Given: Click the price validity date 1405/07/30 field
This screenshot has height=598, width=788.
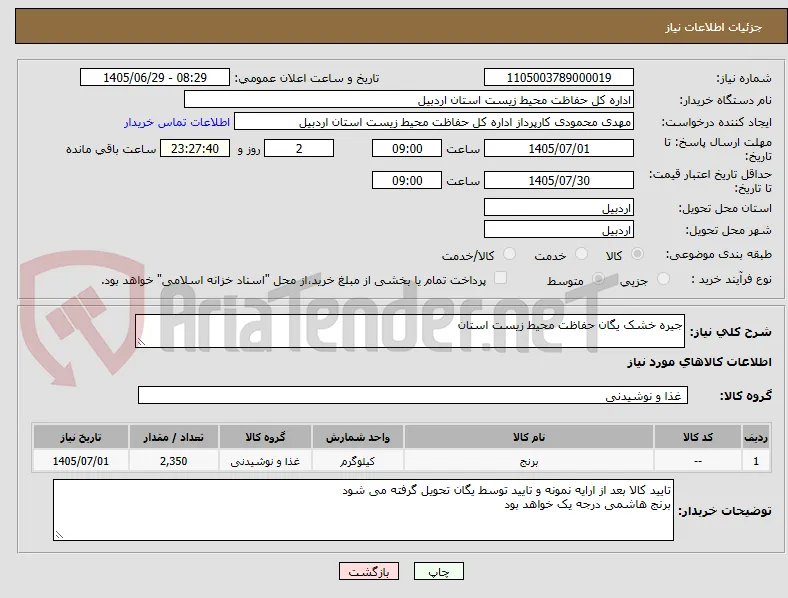Looking at the screenshot, I should pyautogui.click(x=559, y=180).
